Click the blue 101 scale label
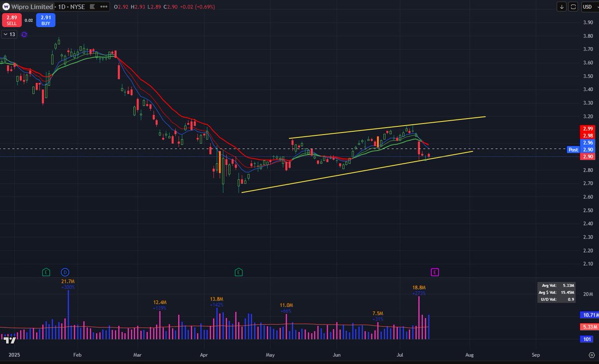599x364 pixels. [x=587, y=339]
